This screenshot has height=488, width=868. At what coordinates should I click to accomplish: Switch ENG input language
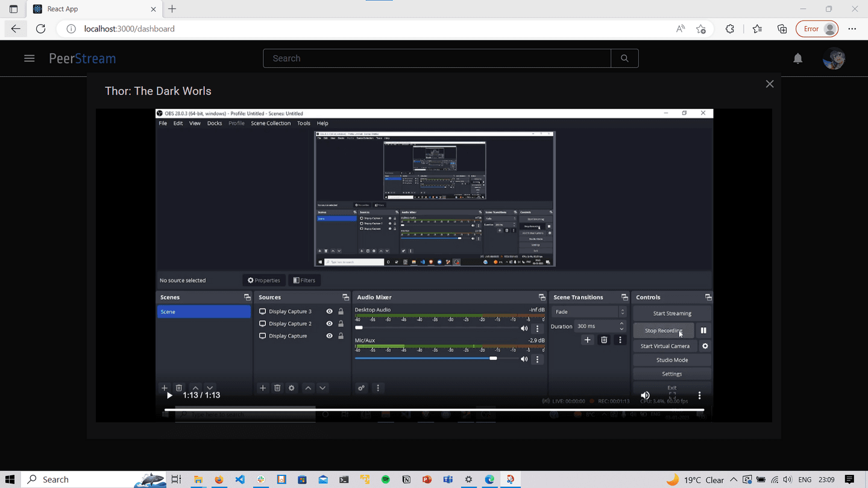[x=805, y=480]
